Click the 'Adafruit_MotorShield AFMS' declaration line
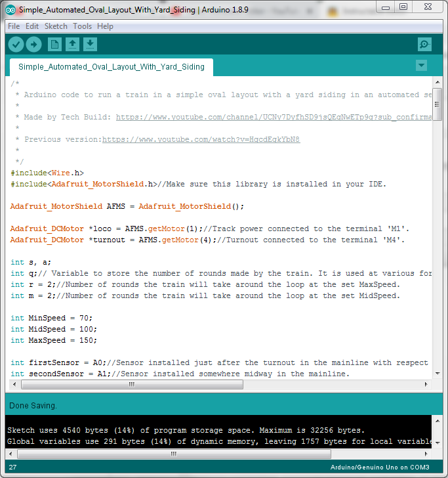This screenshot has width=448, height=478. 127,206
